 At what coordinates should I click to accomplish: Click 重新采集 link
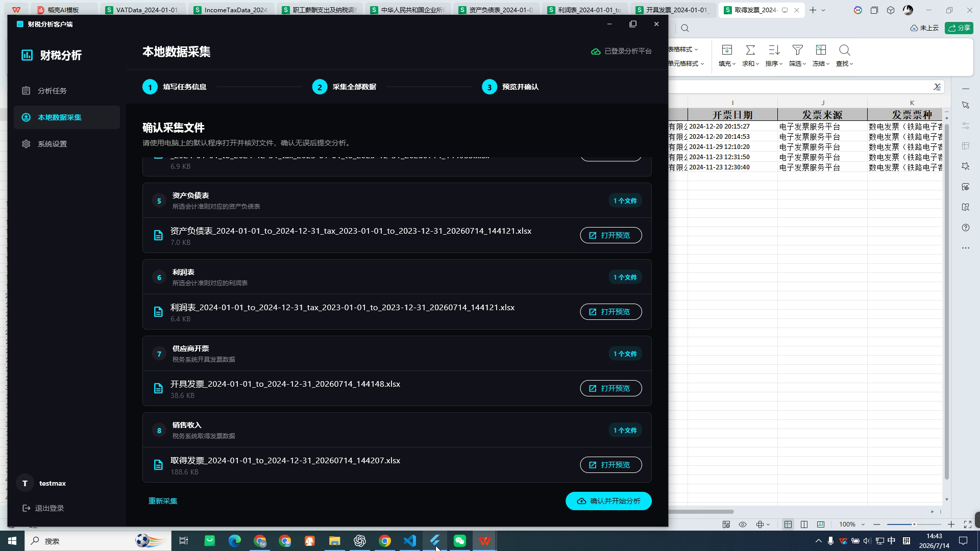click(x=163, y=501)
